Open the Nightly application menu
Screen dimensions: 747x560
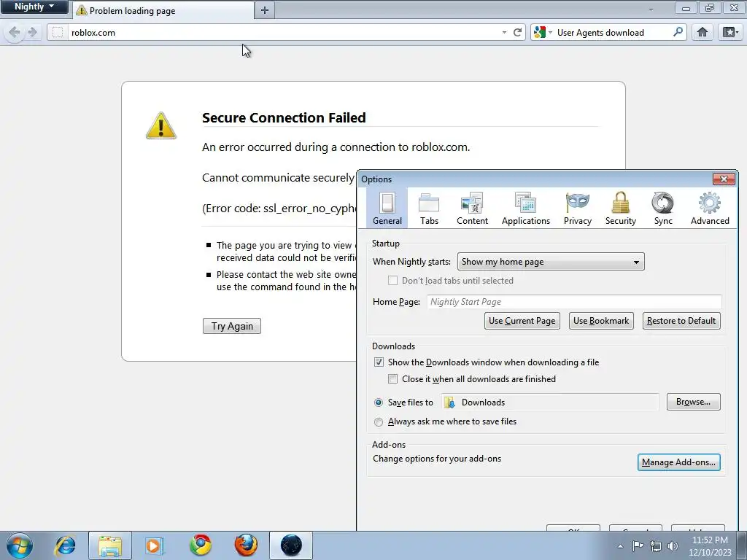click(34, 7)
